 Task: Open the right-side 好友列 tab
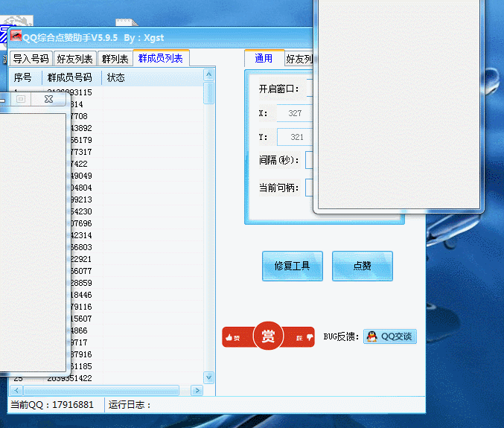point(299,59)
